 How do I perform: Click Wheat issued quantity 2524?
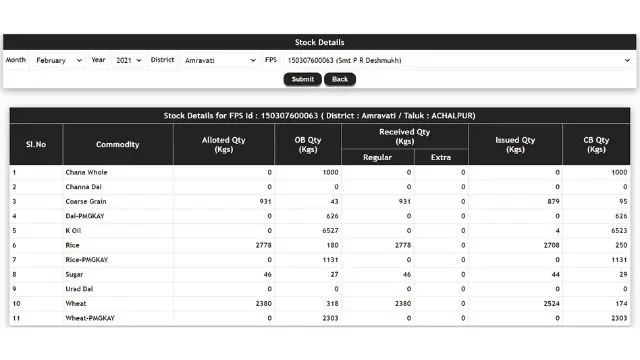[x=551, y=304]
